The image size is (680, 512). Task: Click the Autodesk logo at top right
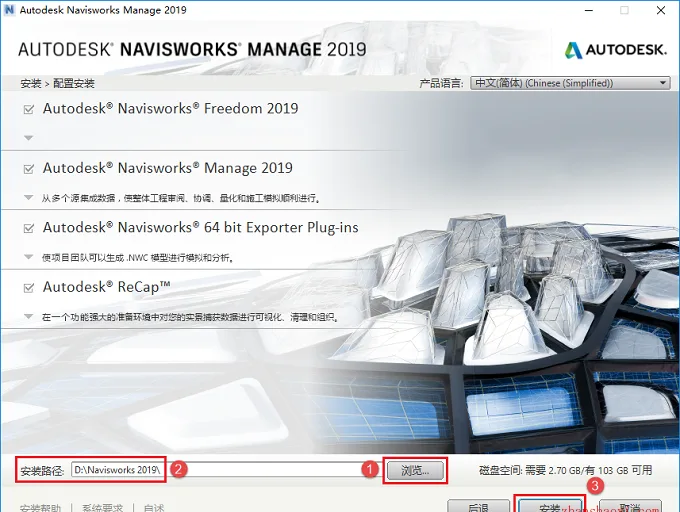(615, 50)
